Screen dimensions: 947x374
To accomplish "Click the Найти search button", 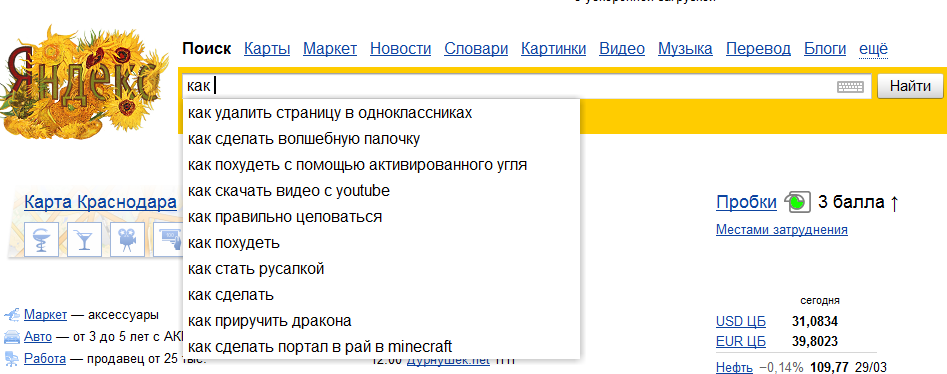I will pyautogui.click(x=910, y=86).
